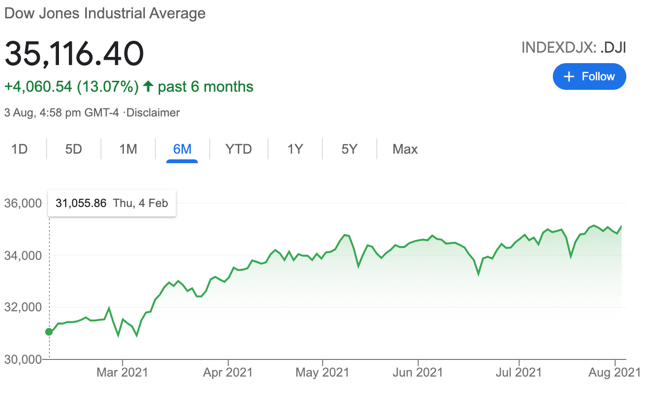Show the 1Y time range

tap(295, 149)
